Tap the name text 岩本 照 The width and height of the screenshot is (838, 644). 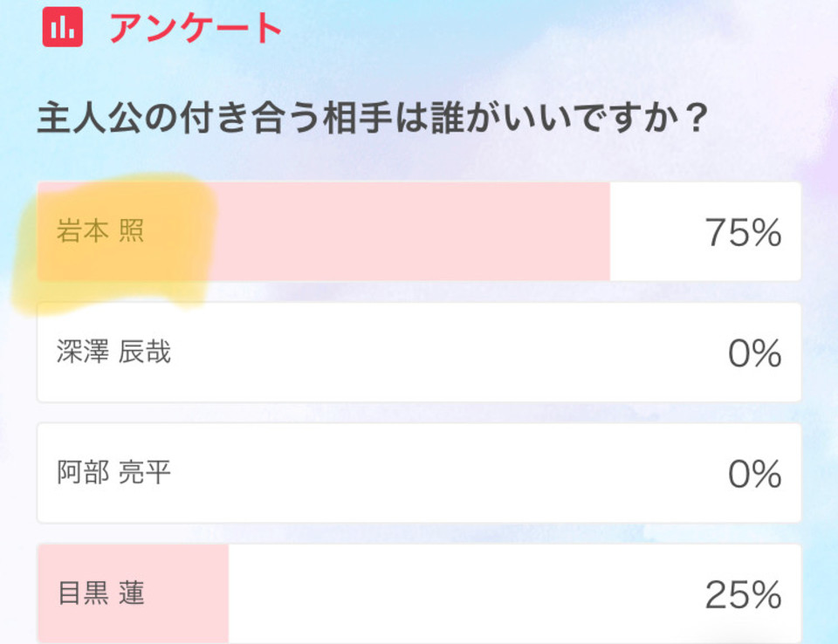(x=100, y=231)
